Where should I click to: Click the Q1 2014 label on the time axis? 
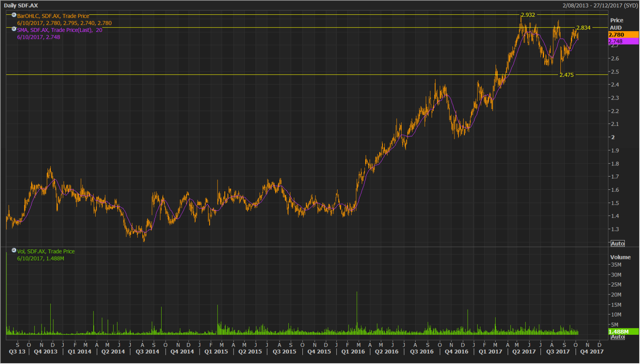pyautogui.click(x=80, y=352)
